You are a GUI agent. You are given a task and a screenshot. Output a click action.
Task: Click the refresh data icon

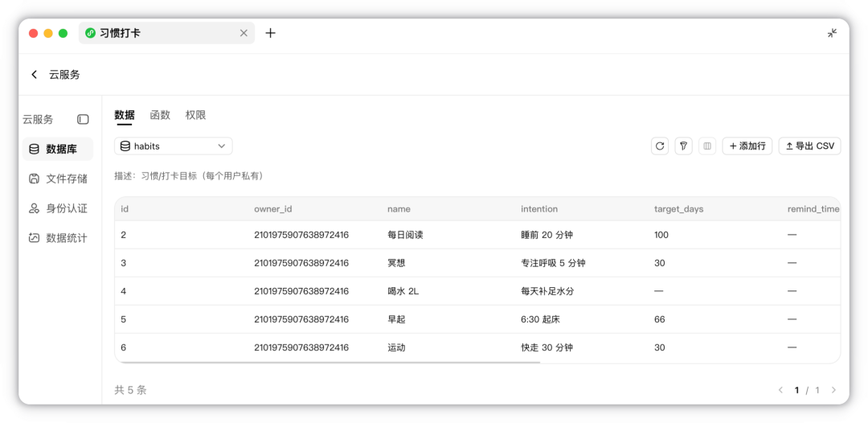[659, 146]
